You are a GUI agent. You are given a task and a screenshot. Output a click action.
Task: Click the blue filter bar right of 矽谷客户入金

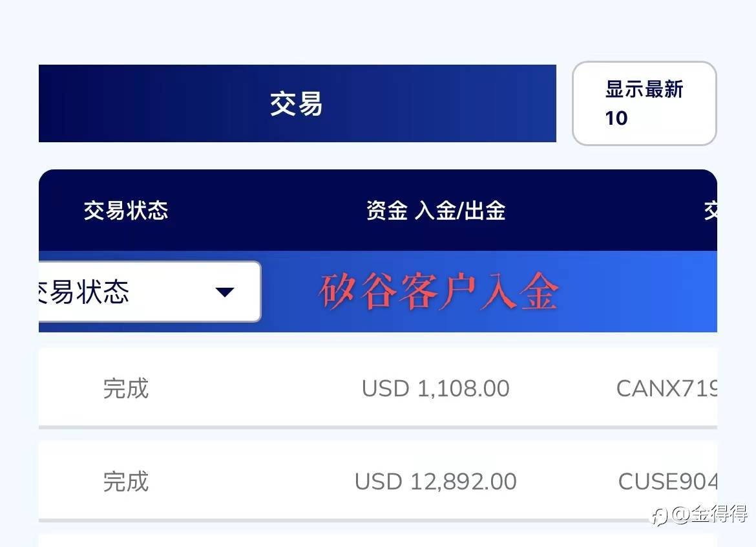[640, 292]
